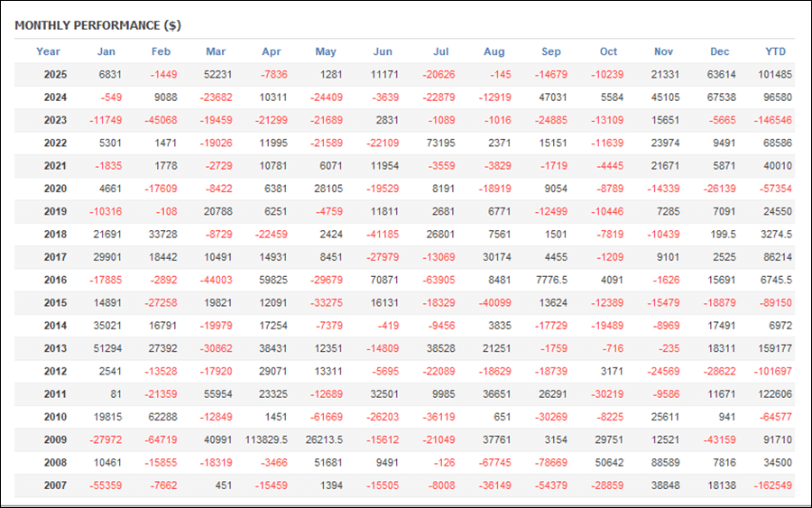Click the Dec column header

coord(719,51)
